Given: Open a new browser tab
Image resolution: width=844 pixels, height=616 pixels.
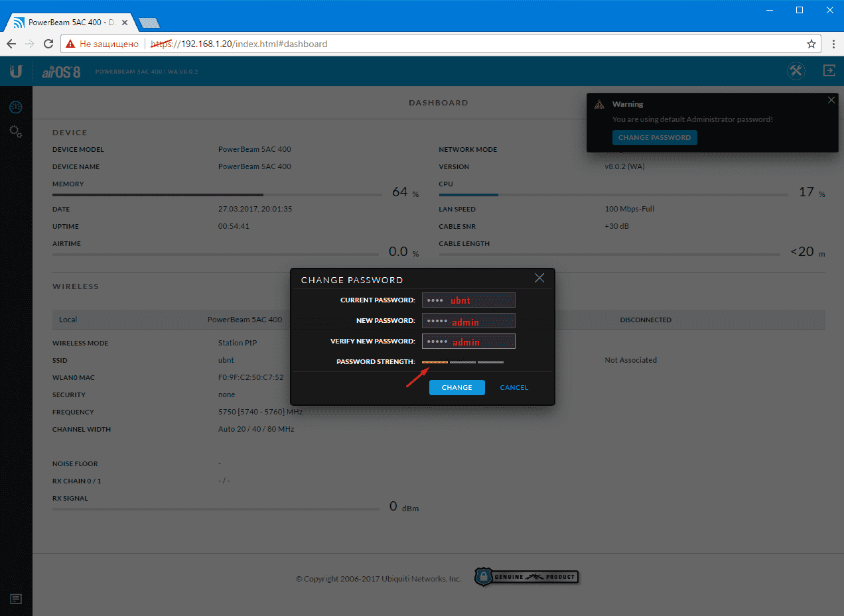Looking at the screenshot, I should (x=149, y=23).
